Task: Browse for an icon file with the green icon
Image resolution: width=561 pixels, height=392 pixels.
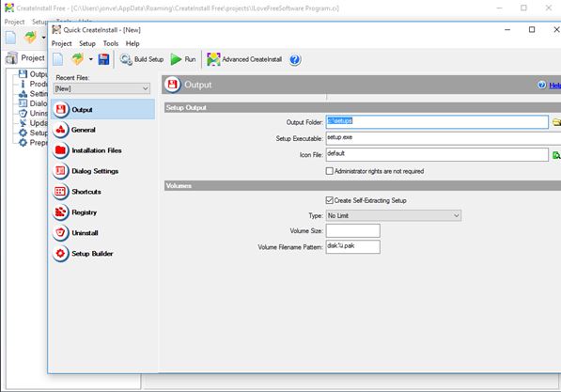Action: (x=556, y=155)
